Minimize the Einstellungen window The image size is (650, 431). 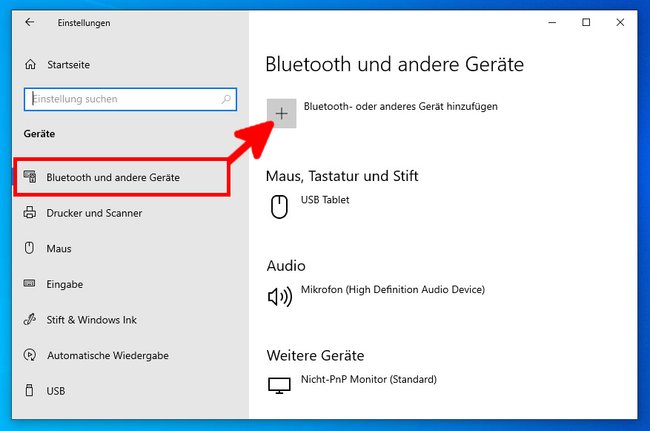click(552, 22)
